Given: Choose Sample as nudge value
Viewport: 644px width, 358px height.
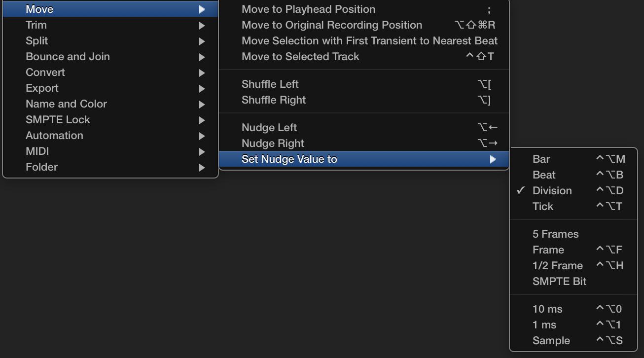Looking at the screenshot, I should click(551, 341).
